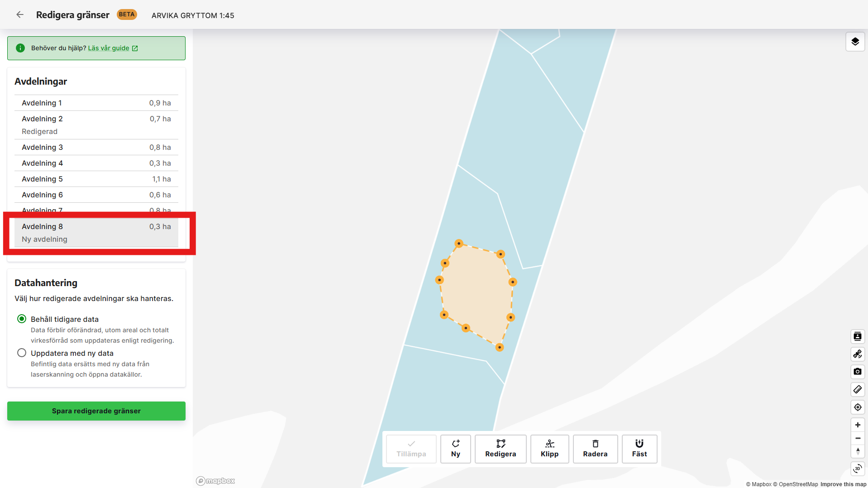
Task: Reset map bearing to north
Action: 857,451
